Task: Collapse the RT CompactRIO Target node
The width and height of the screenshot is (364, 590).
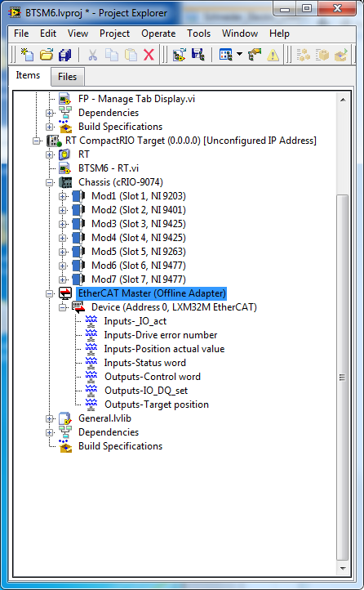Action: click(x=36, y=141)
